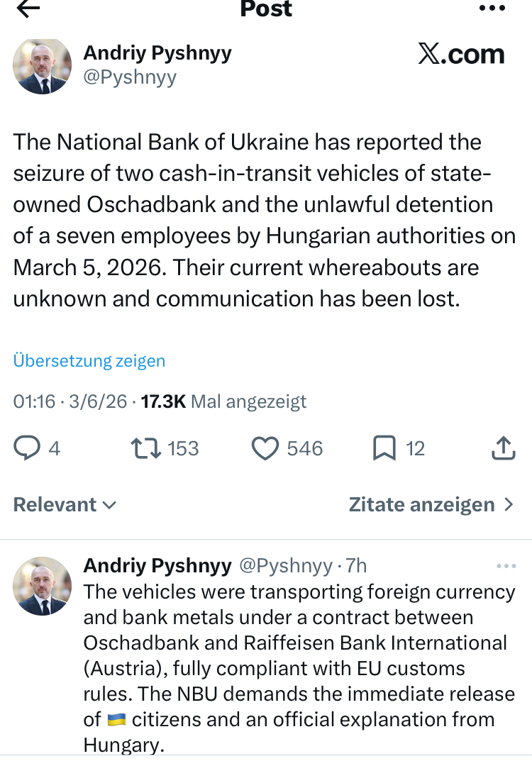The image size is (532, 761).
Task: Open avatar on the reply post
Action: click(43, 585)
